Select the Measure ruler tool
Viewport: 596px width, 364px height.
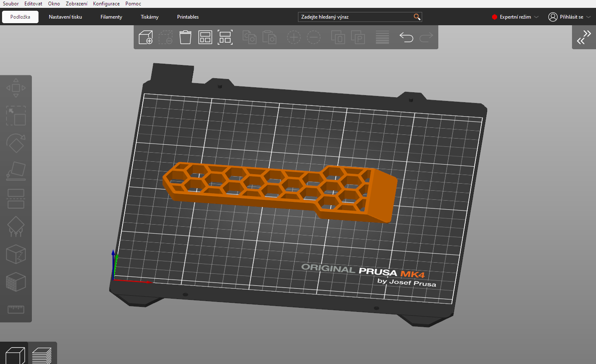point(16,309)
